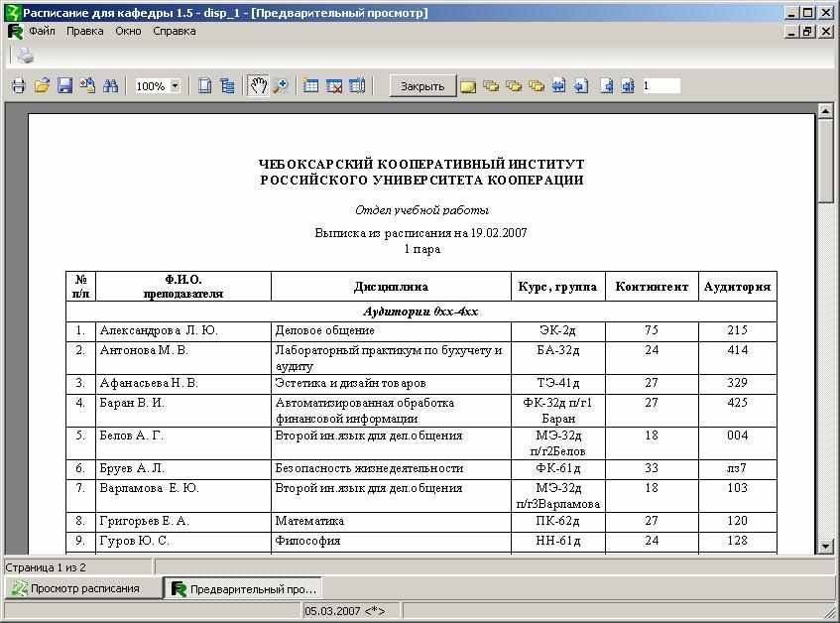Open a report file using folder icon
This screenshot has height=623, width=840.
[42, 86]
